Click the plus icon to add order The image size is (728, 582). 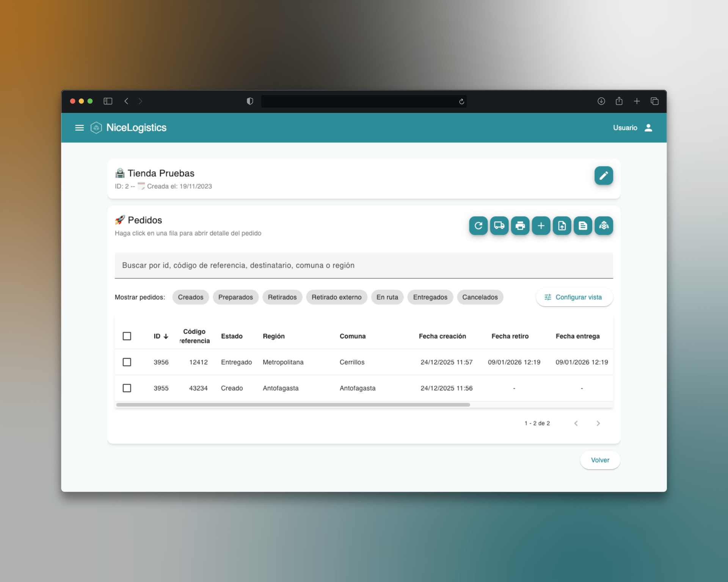(541, 226)
